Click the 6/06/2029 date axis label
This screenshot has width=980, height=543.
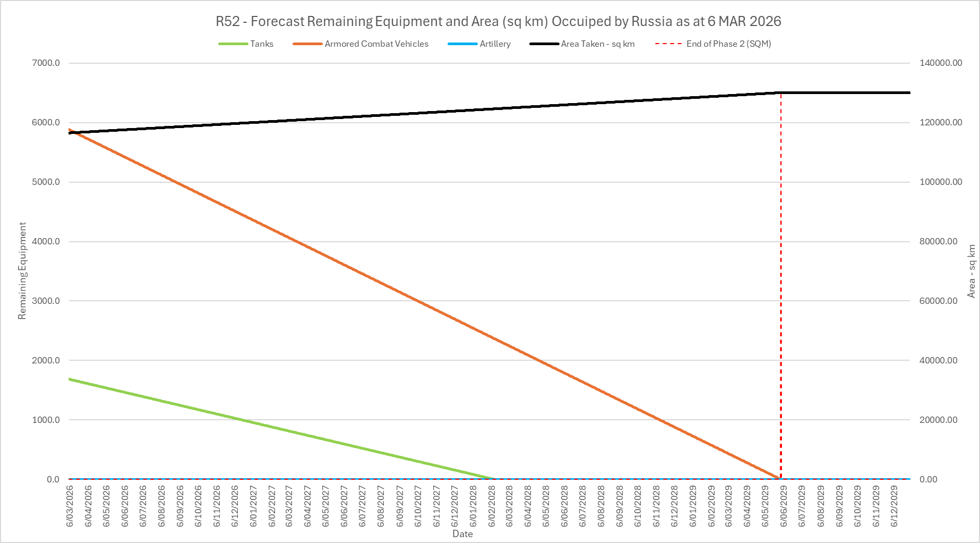784,506
